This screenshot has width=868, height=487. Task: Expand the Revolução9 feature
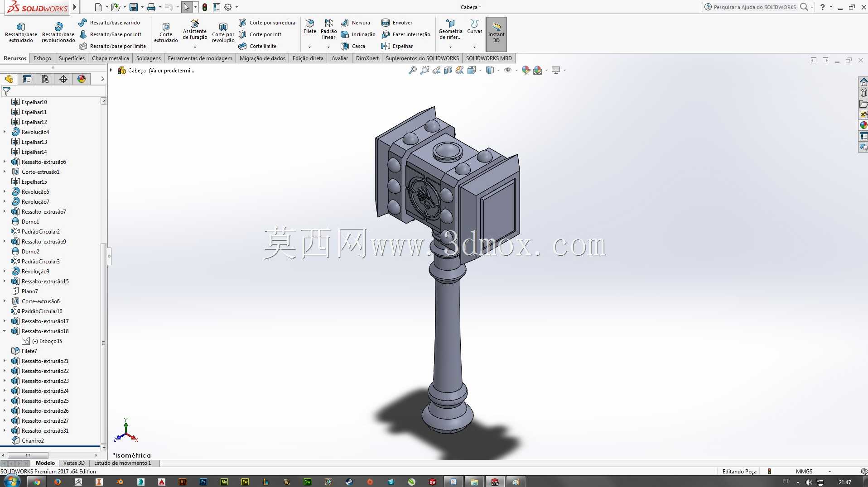tap(5, 271)
